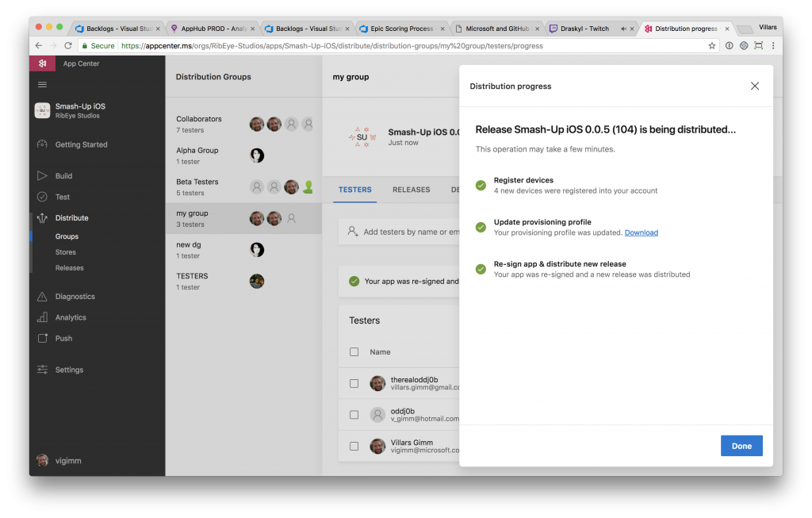Screen dimensions: 812x518
Task: Select the Collaborators distribution group
Action: 243,124
